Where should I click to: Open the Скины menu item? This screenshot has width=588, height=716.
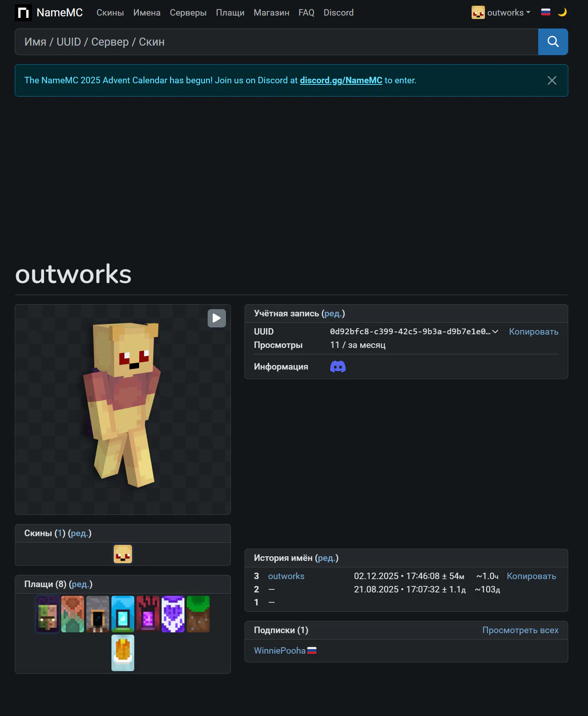coord(110,13)
